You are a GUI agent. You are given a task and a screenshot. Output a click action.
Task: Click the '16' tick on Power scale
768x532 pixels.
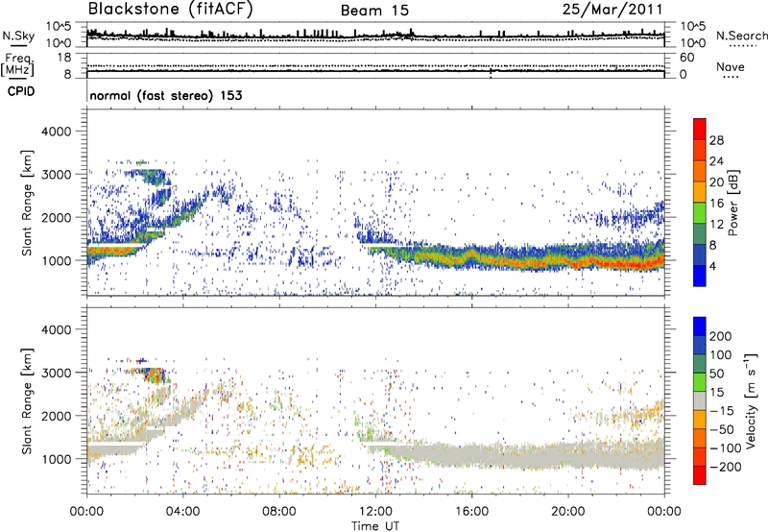716,204
